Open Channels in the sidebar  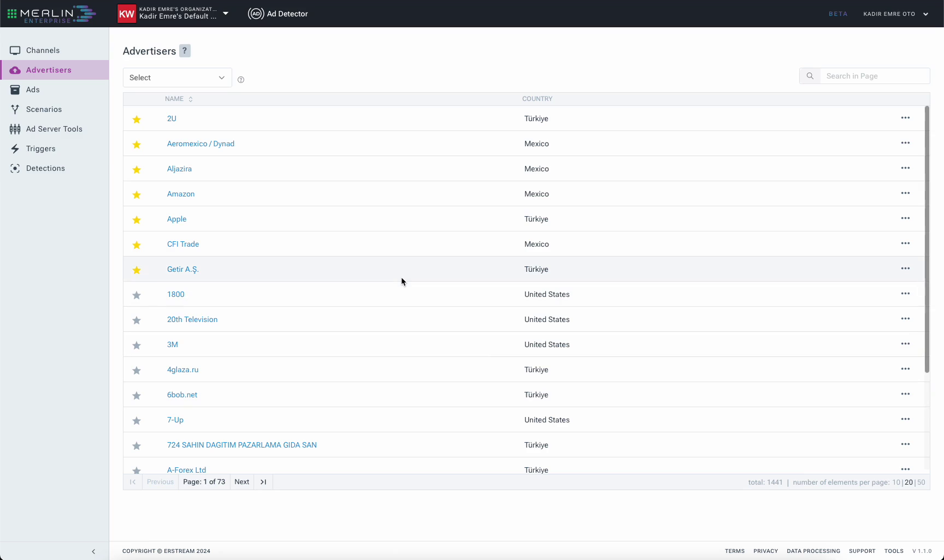tap(55, 50)
